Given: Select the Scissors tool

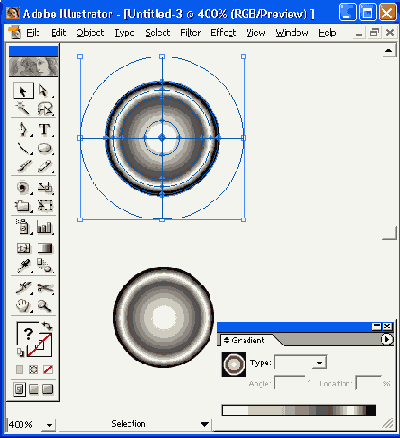Looking at the screenshot, I should 44,288.
